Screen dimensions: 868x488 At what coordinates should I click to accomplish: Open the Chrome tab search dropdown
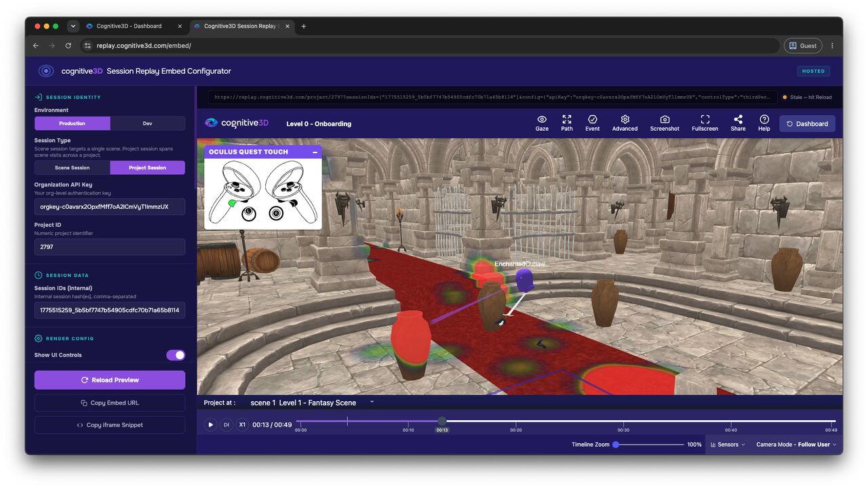click(x=73, y=26)
